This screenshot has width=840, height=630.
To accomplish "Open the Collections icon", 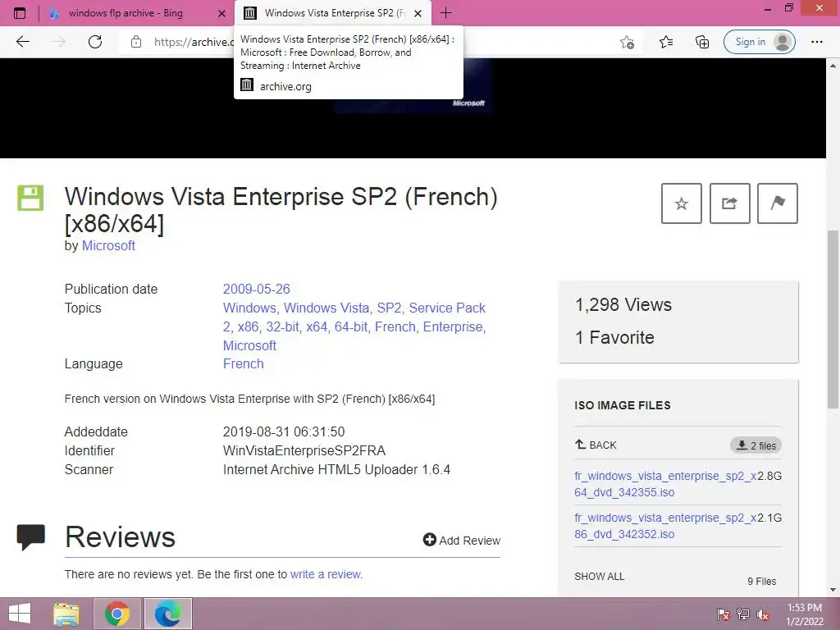I will (702, 42).
